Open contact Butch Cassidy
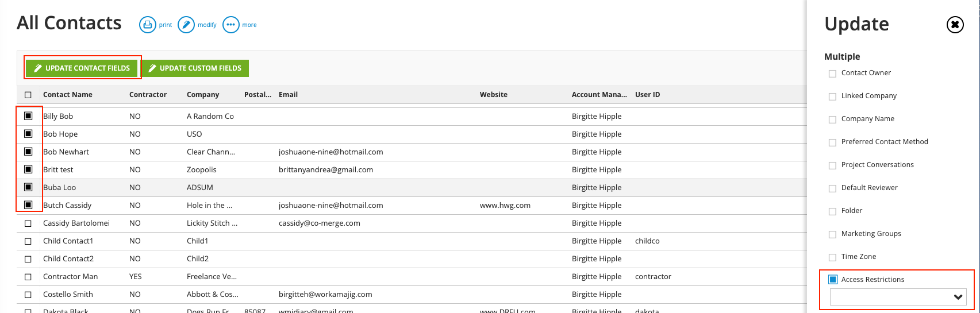 67,205
